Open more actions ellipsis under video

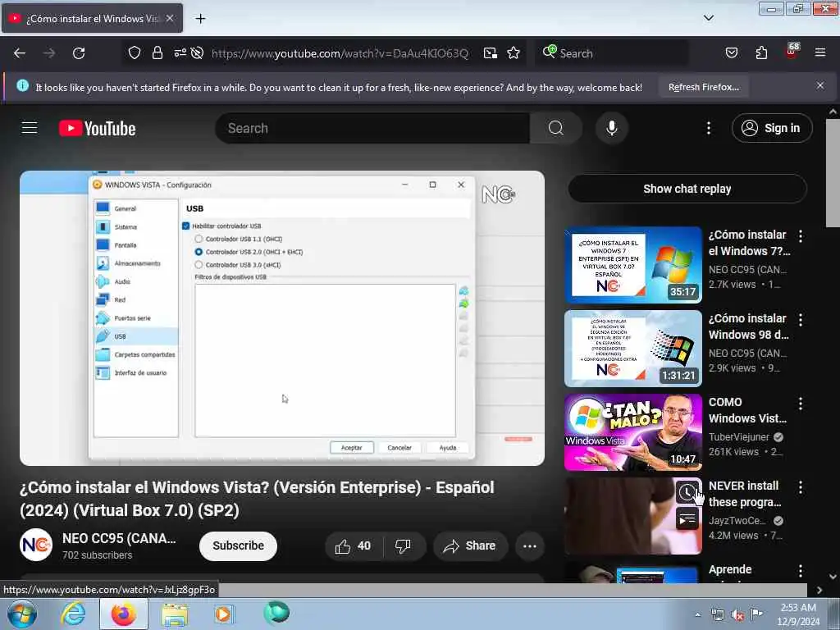(529, 546)
